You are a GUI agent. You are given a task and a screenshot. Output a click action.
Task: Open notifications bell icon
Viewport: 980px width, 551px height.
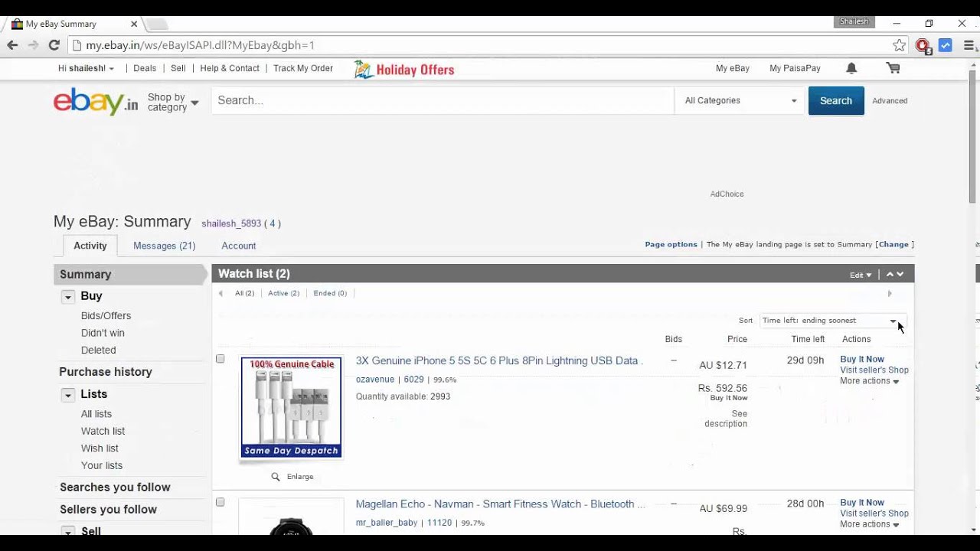click(851, 68)
